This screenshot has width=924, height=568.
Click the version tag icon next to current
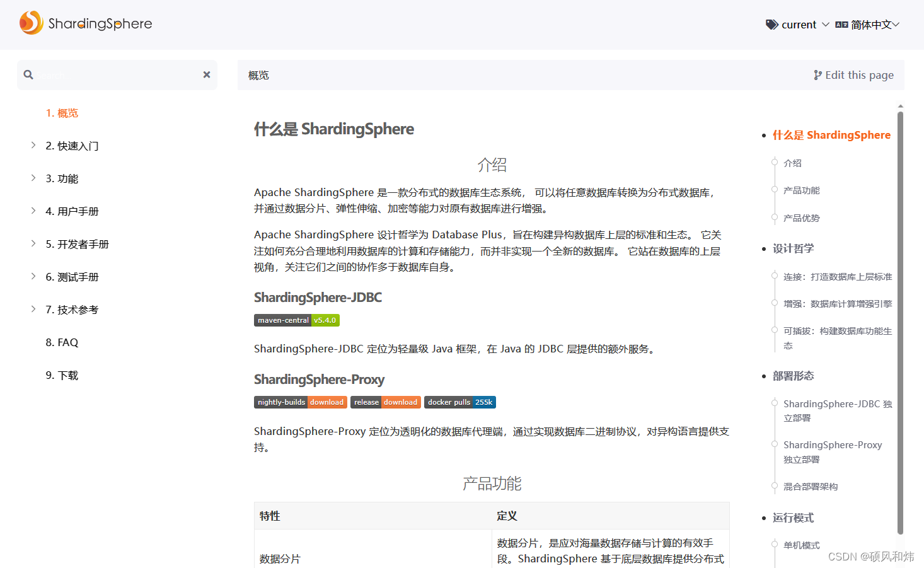[x=771, y=25]
